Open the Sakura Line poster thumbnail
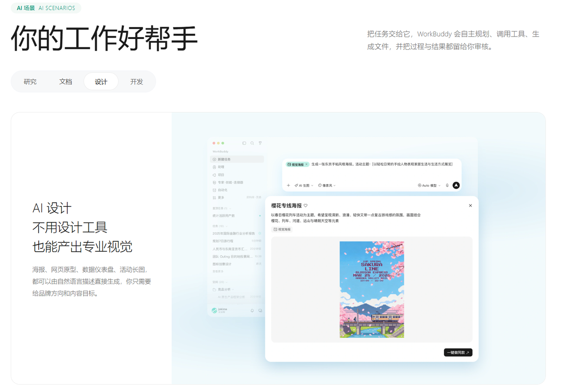 click(372, 290)
